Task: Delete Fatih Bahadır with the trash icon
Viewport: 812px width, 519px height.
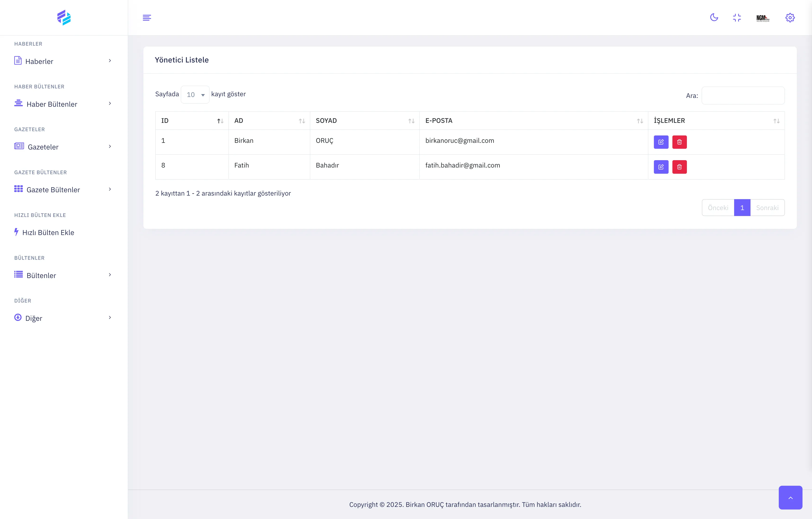Action: pos(679,167)
